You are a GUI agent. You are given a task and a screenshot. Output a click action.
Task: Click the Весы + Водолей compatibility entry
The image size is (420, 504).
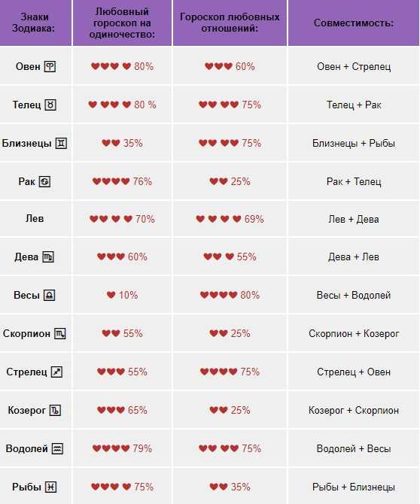point(354,295)
